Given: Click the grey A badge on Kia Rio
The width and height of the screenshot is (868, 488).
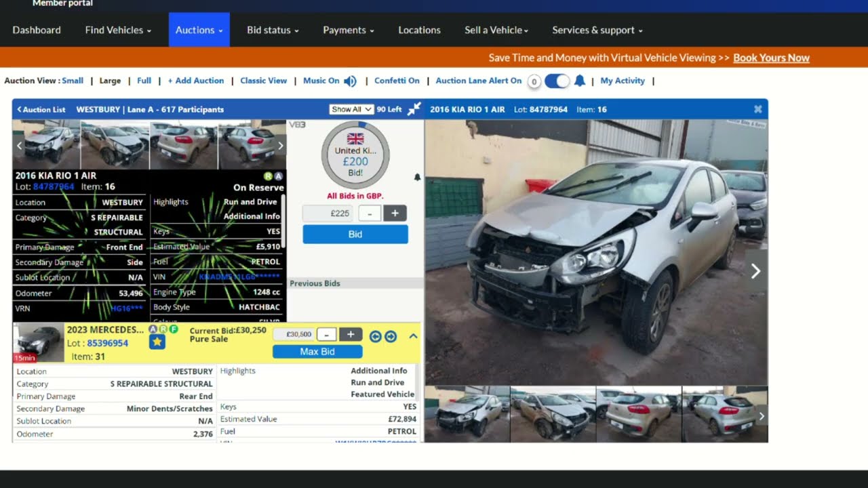Looking at the screenshot, I should (278, 176).
